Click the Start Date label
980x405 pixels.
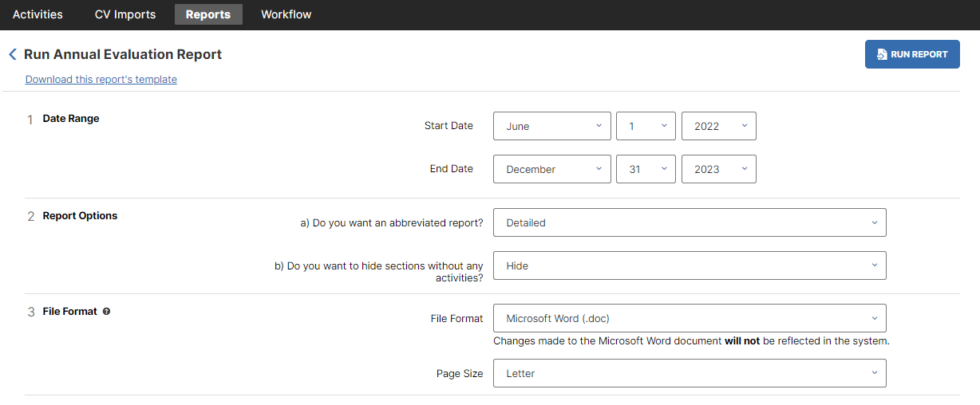(449, 125)
